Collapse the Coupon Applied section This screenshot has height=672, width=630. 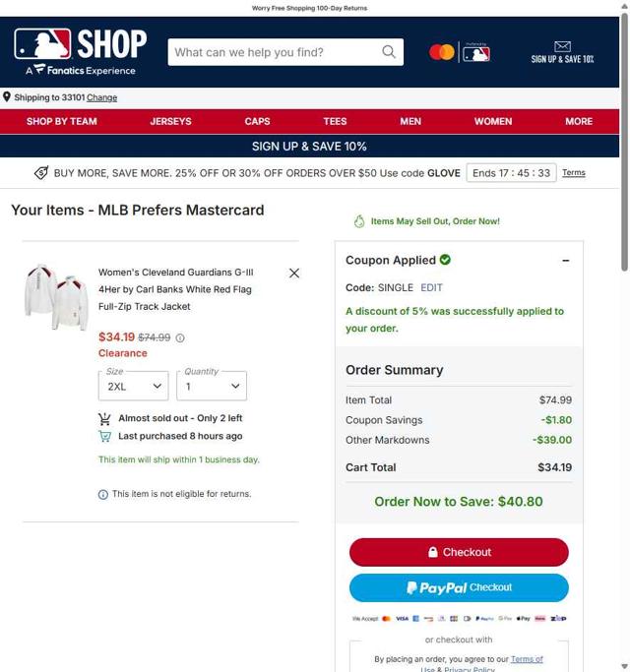[566, 261]
